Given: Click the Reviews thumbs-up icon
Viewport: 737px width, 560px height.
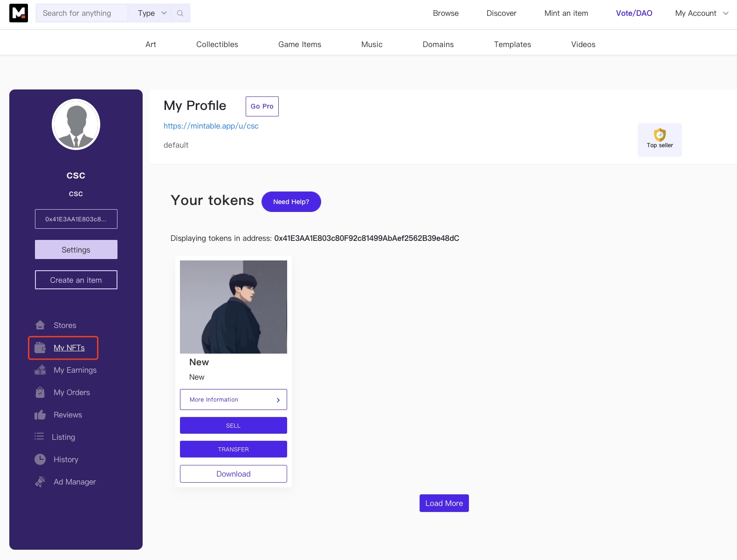Looking at the screenshot, I should (40, 415).
